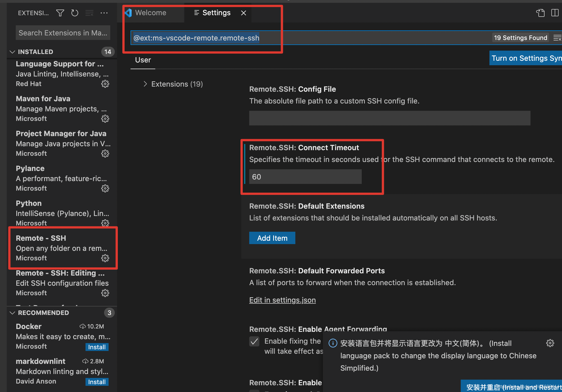562x392 pixels.
Task: Open notification gear options
Action: point(550,343)
